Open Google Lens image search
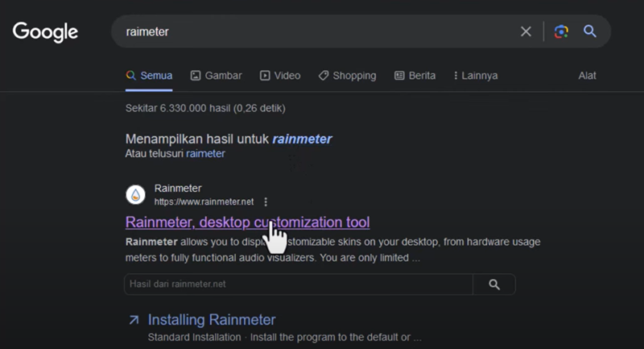644x349 pixels. [561, 31]
